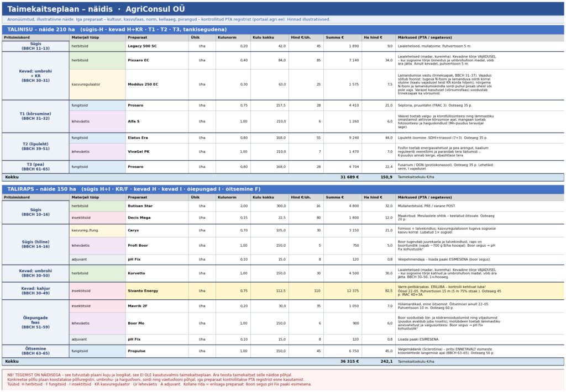The height and width of the screenshot is (392, 566).
Task: Click the highlighted Sivanto Energy cell
Action: tap(157, 291)
